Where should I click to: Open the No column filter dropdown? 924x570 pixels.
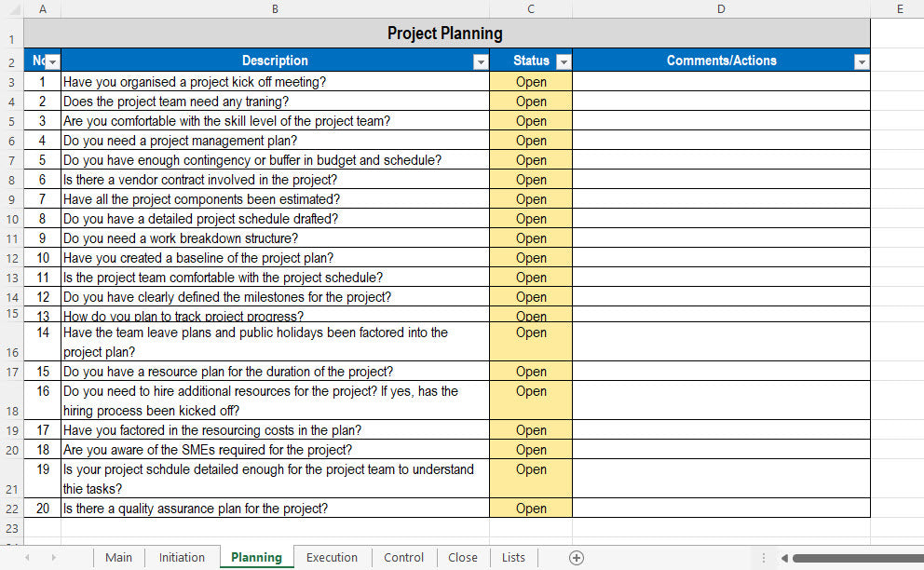click(52, 61)
